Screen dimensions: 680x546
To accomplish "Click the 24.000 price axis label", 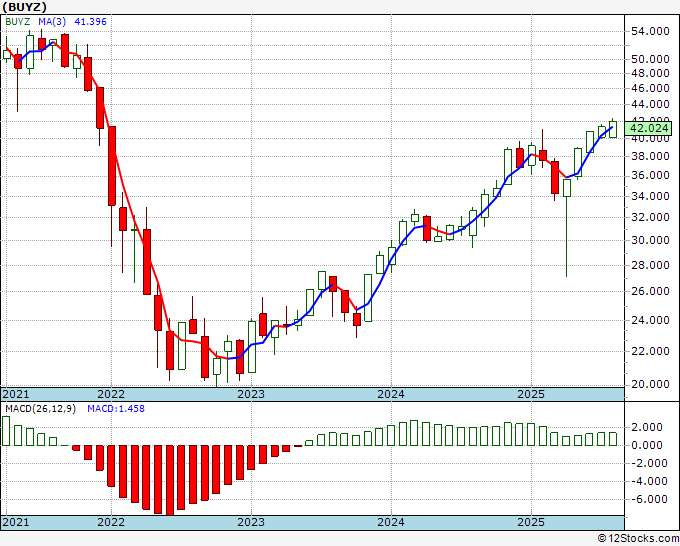I will click(x=650, y=320).
